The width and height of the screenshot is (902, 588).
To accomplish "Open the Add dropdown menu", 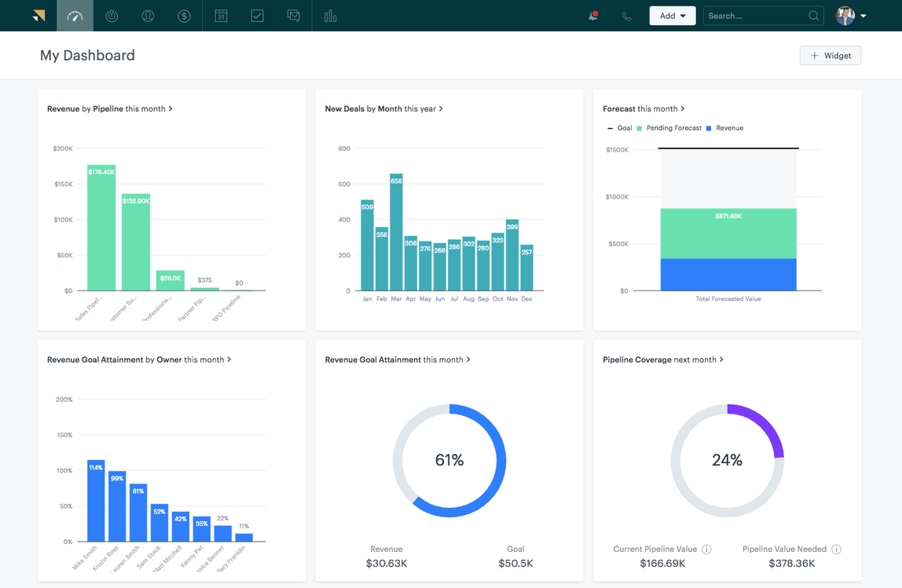I will tap(672, 15).
